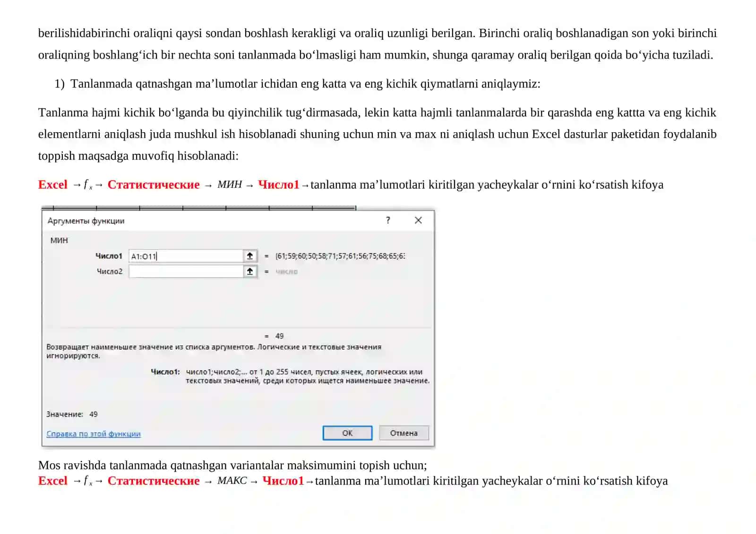Click the Аргументы функции dialog title
Viewport: 756px width, 534px height.
pyautogui.click(x=86, y=221)
